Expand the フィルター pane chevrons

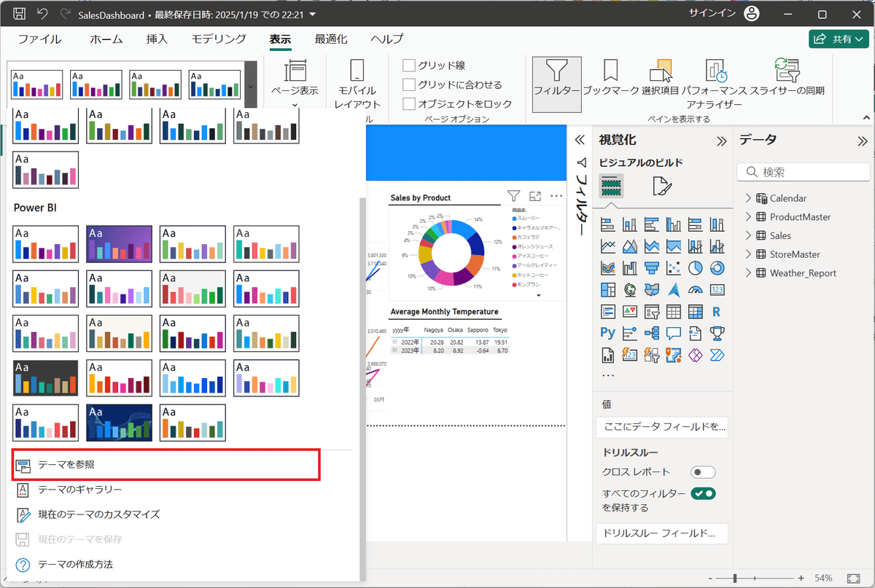[x=580, y=141]
